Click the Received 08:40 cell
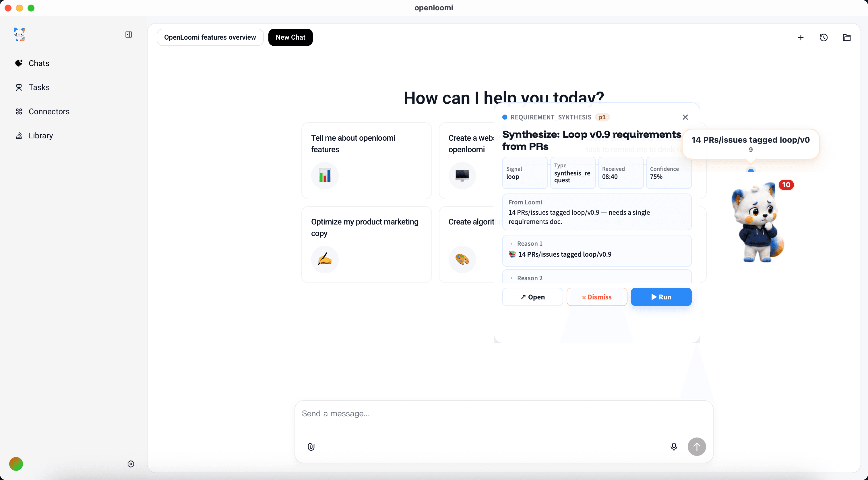Viewport: 868px width, 480px height. 621,173
